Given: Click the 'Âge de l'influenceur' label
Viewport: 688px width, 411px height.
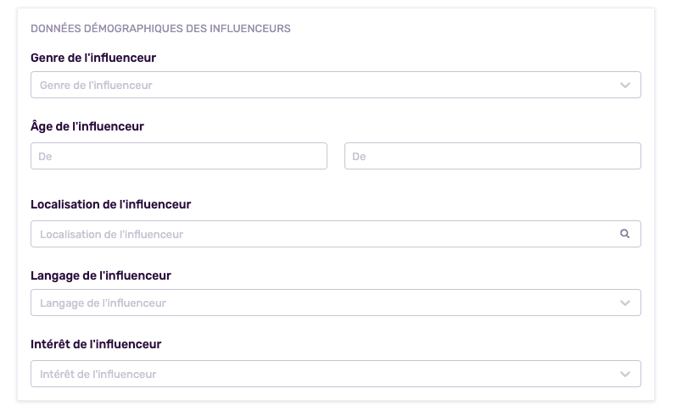Looking at the screenshot, I should tap(87, 126).
